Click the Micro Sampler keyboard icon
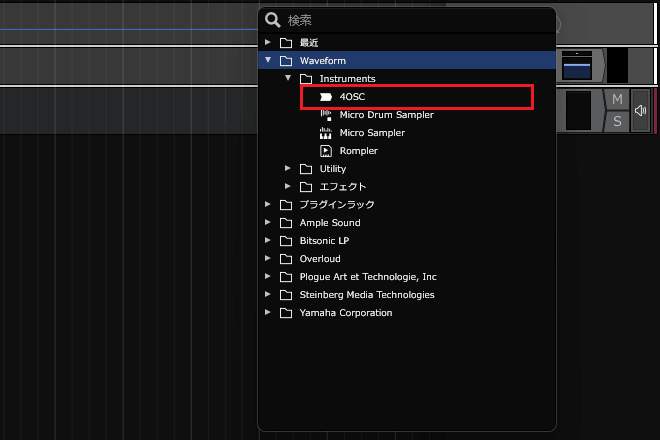Screen dimensions: 660x440 click(x=326, y=133)
